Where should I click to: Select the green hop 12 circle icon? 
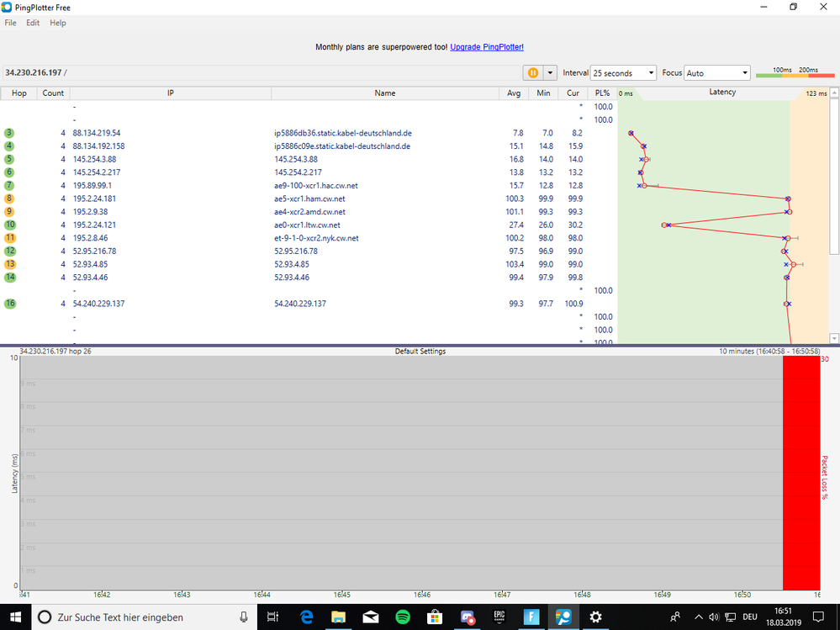10,251
